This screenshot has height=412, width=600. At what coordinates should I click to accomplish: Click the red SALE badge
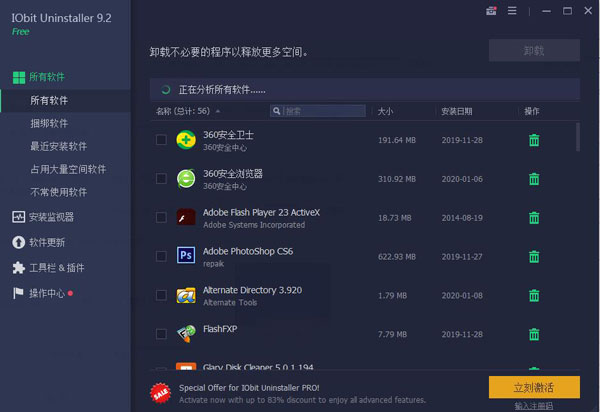(161, 393)
